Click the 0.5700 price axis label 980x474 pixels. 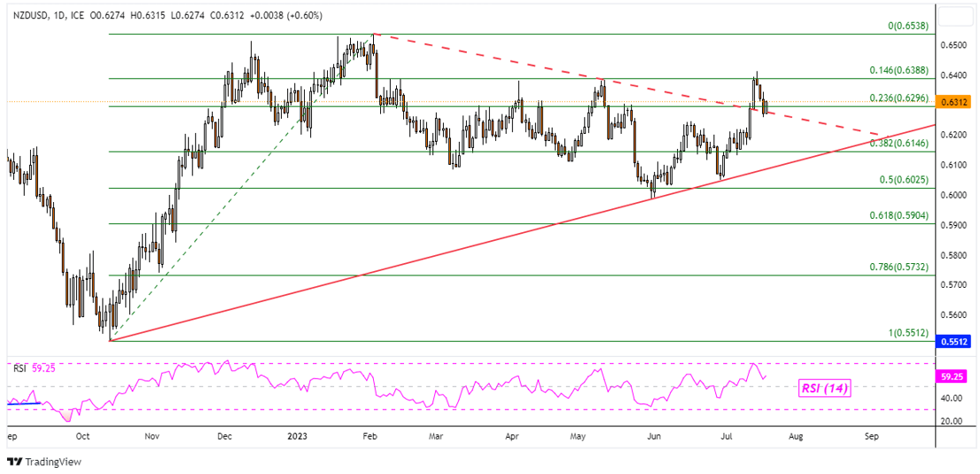pos(952,285)
